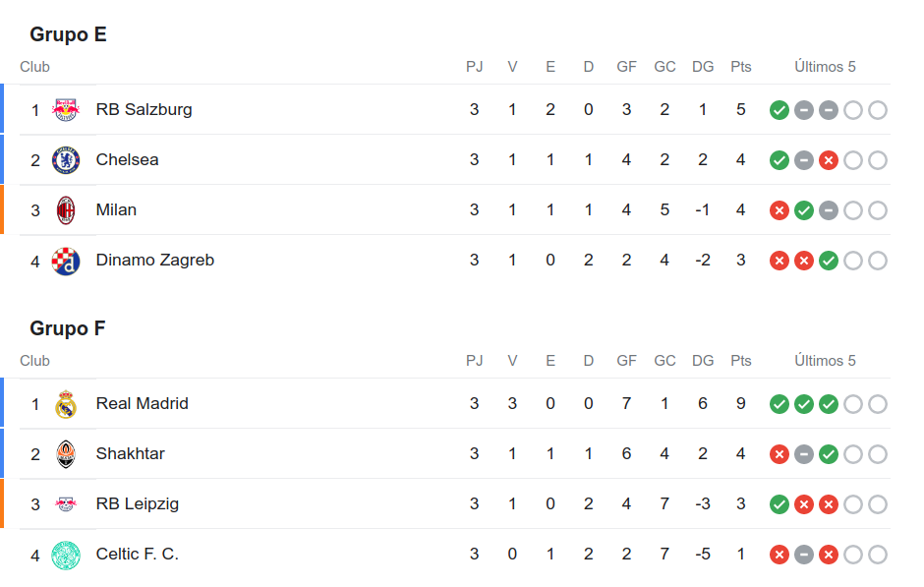Open the Chelsea team name

tap(127, 159)
